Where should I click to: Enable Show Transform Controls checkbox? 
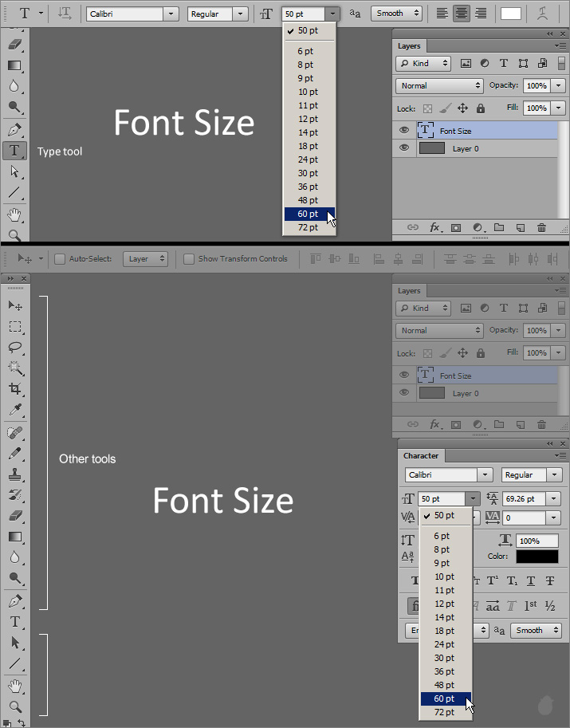(189, 259)
